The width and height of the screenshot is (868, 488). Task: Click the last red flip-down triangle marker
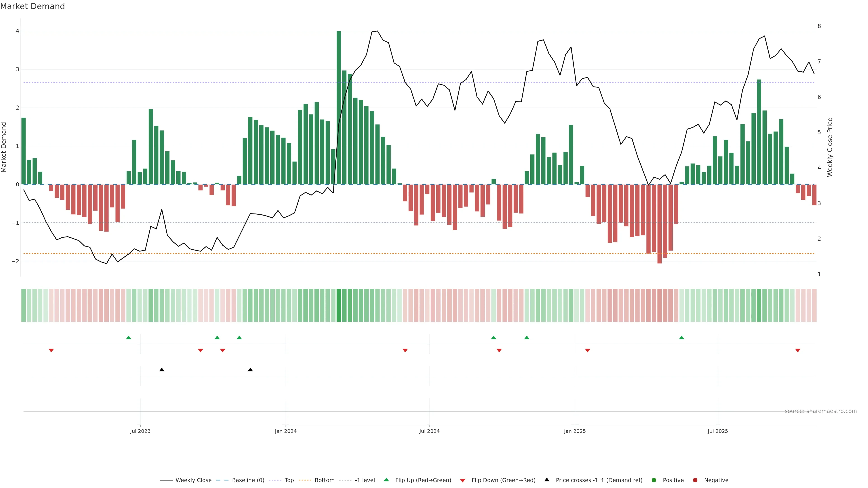pyautogui.click(x=797, y=351)
